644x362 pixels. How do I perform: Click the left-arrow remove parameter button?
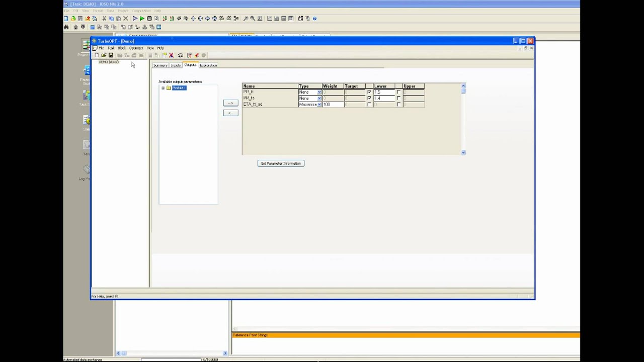pyautogui.click(x=230, y=113)
